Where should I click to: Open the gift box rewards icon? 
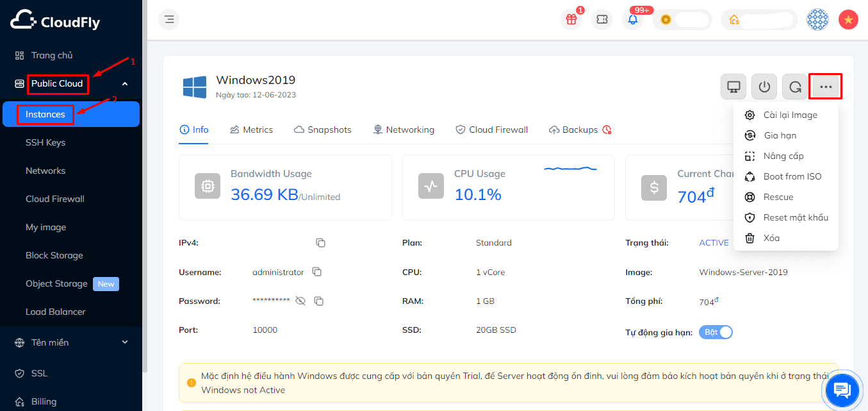tap(571, 19)
